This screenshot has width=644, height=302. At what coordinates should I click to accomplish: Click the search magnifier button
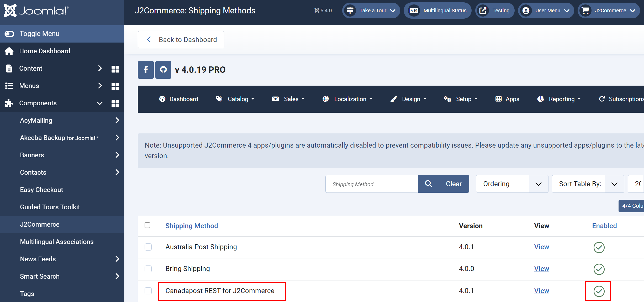pos(428,184)
